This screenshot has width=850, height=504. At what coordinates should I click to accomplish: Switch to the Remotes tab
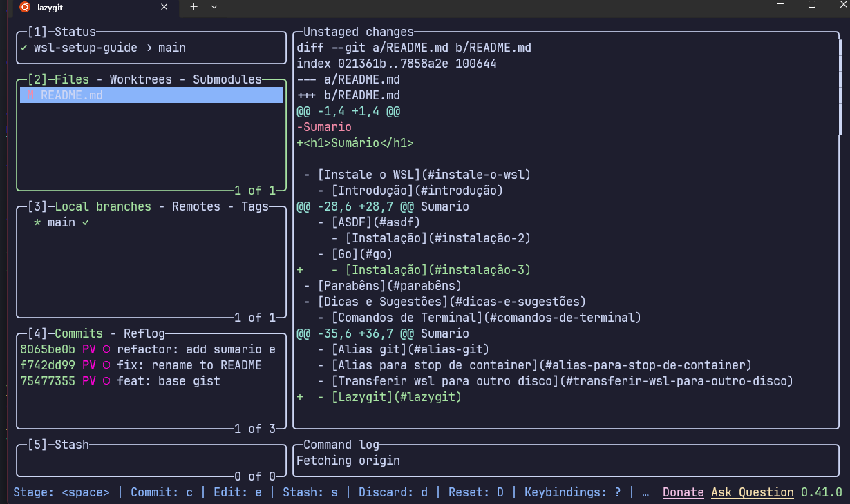click(196, 206)
